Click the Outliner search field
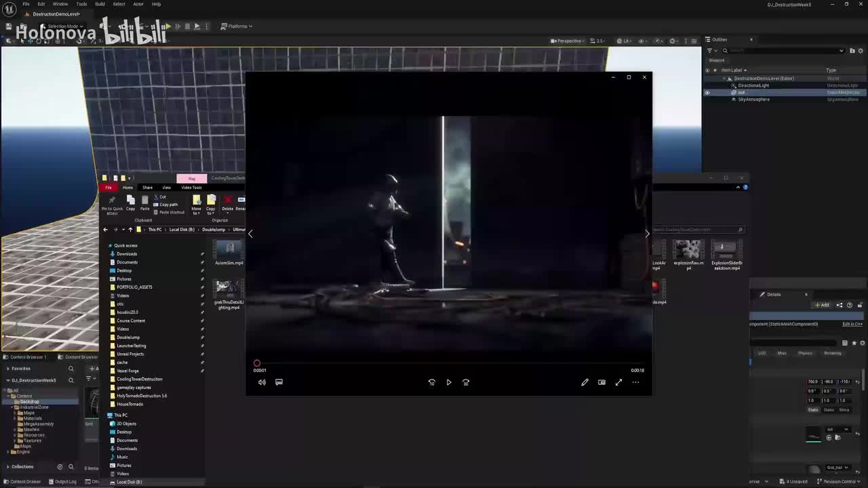Image resolution: width=868 pixels, height=488 pixels. pos(783,51)
